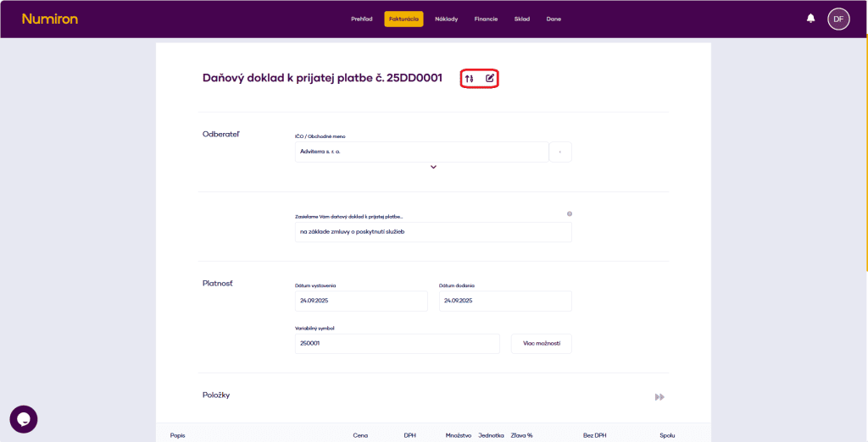Viewport: 868px width, 442px height.
Task: Open the Dátum dodania date field
Action: 505,301
